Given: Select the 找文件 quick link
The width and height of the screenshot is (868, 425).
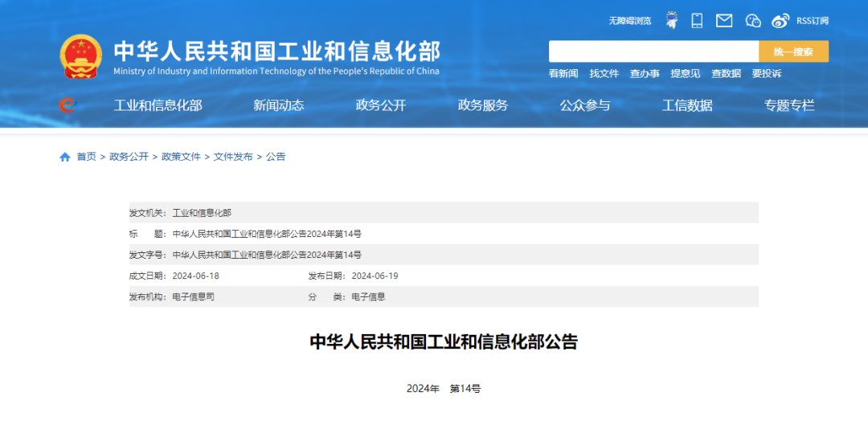Looking at the screenshot, I should tap(604, 73).
